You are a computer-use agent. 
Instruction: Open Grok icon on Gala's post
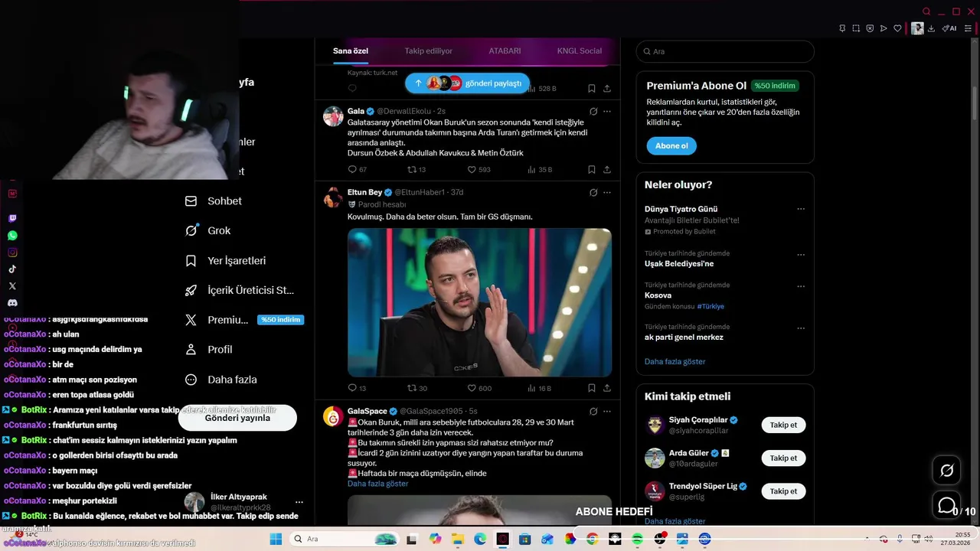pyautogui.click(x=593, y=112)
